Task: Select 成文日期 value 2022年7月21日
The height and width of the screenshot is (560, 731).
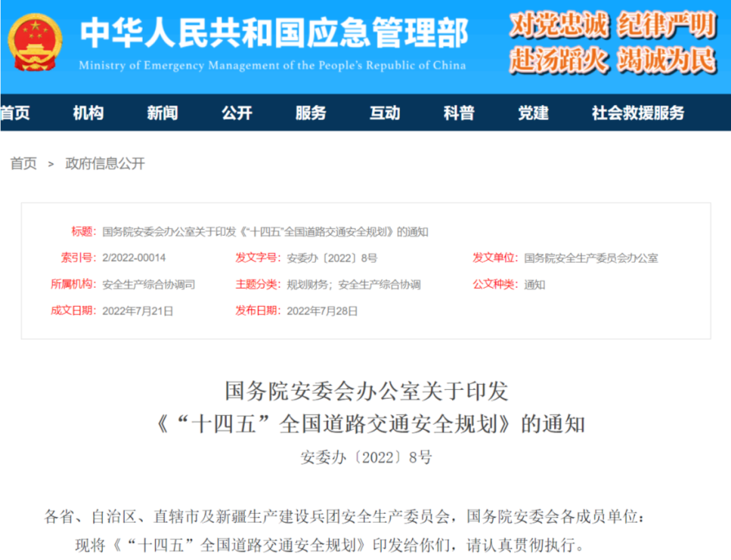Action: 137,311
